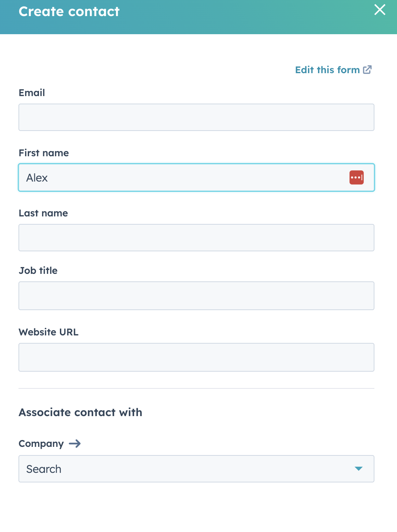
Task: Click the First name label
Action: coord(44,153)
